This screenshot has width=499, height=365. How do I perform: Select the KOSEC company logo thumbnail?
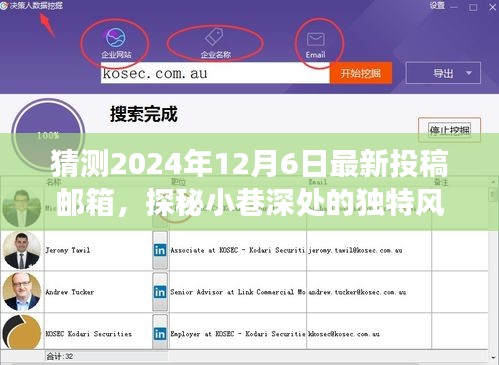[21, 332]
